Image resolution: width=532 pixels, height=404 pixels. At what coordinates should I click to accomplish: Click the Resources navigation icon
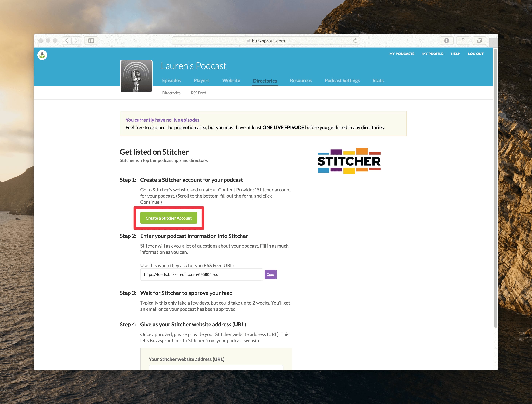[301, 80]
